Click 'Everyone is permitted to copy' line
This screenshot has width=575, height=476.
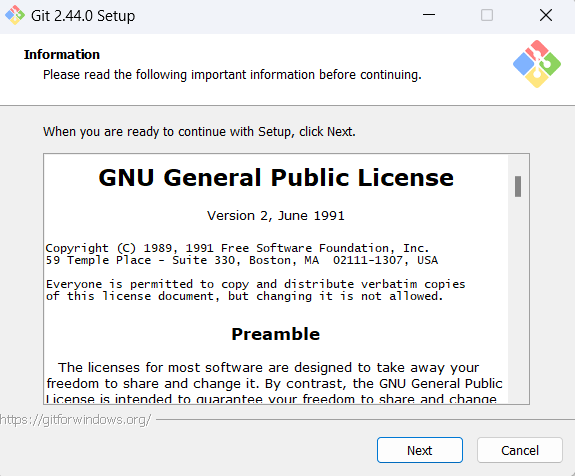pyautogui.click(x=256, y=284)
